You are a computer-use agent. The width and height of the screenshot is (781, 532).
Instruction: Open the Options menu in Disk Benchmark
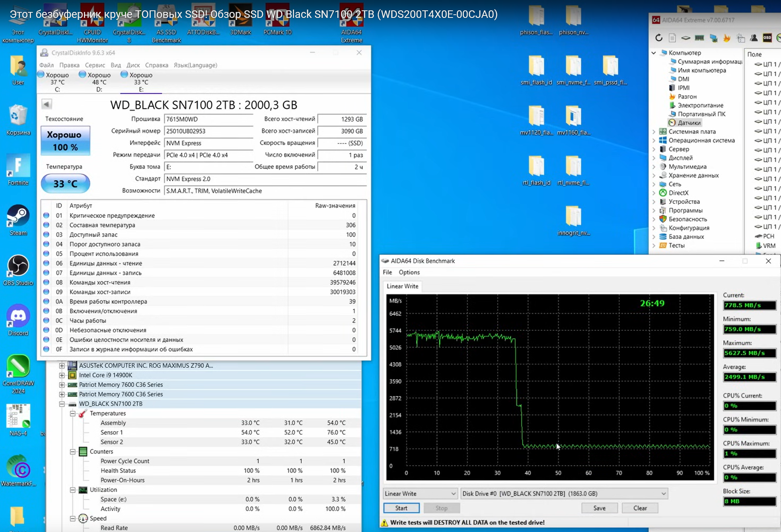click(x=409, y=272)
